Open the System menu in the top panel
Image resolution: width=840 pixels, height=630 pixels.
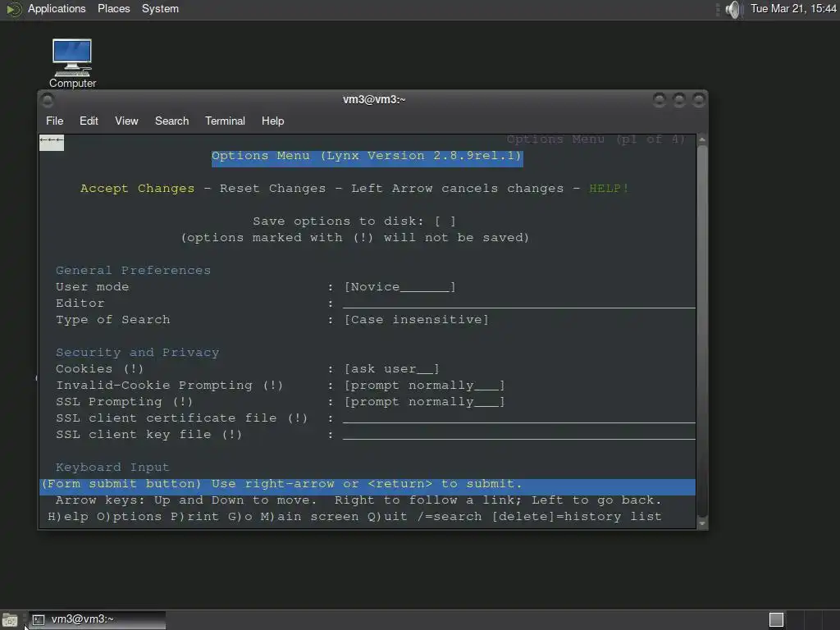point(160,9)
